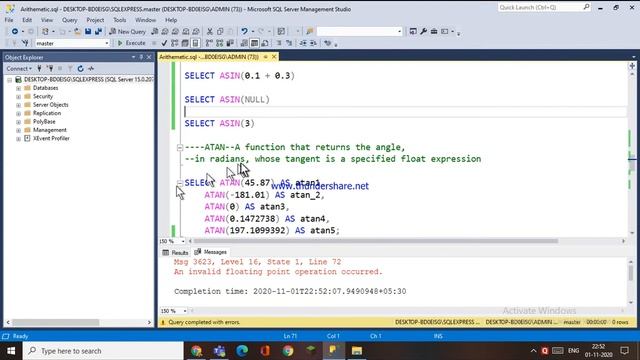Click the Solution Explorer window icon
The height and width of the screenshot is (360, 640).
tap(413, 31)
